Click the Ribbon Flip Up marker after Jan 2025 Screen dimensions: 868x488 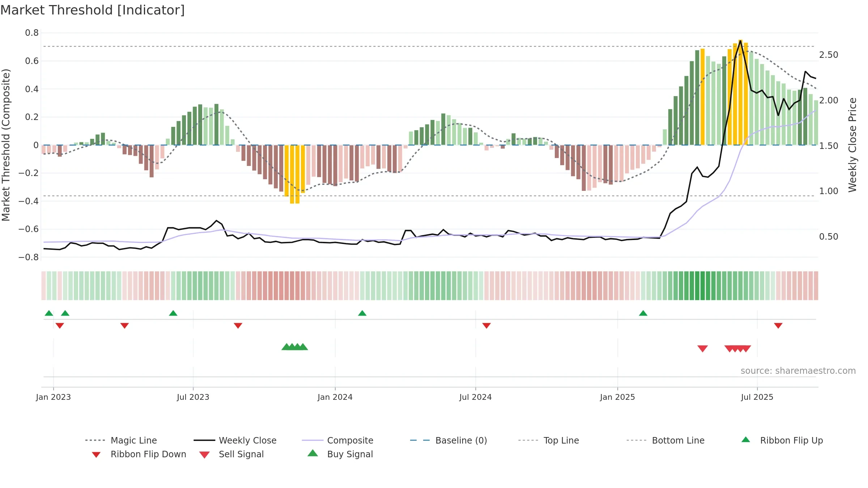[643, 313]
